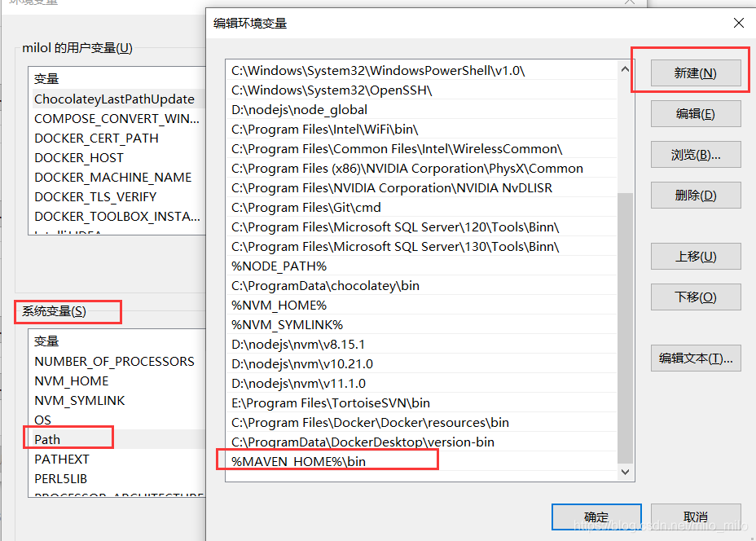756x541 pixels.
Task: Select the chocolatey\bin path entry
Action: coord(421,285)
